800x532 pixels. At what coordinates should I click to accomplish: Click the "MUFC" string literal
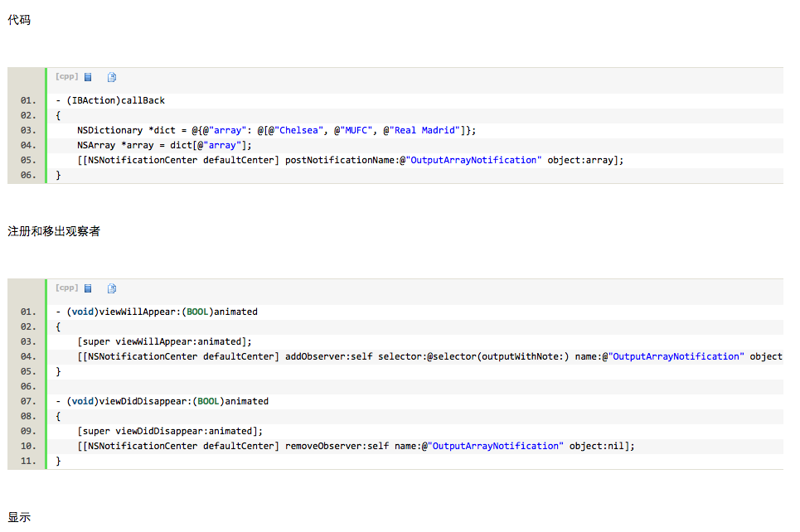coord(356,131)
